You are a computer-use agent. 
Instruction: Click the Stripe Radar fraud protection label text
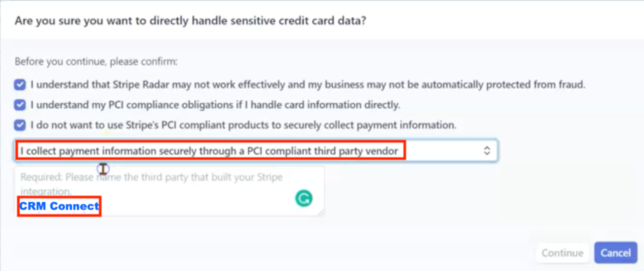[307, 85]
